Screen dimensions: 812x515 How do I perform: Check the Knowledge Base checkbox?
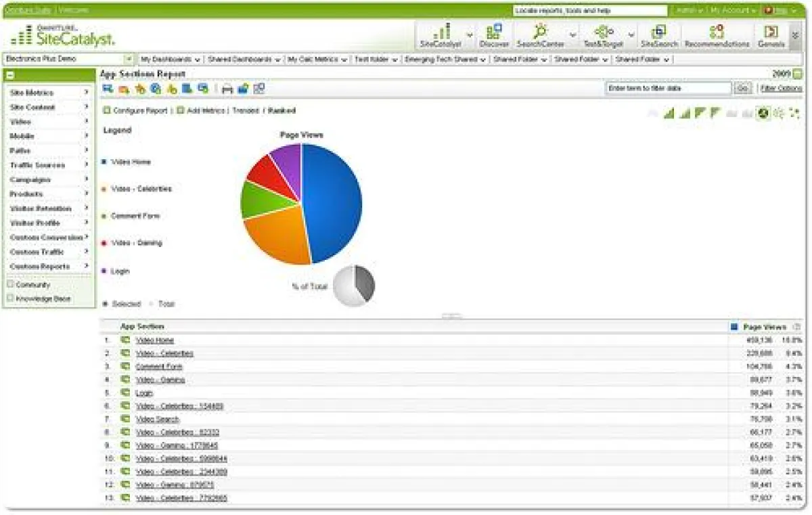tap(10, 298)
